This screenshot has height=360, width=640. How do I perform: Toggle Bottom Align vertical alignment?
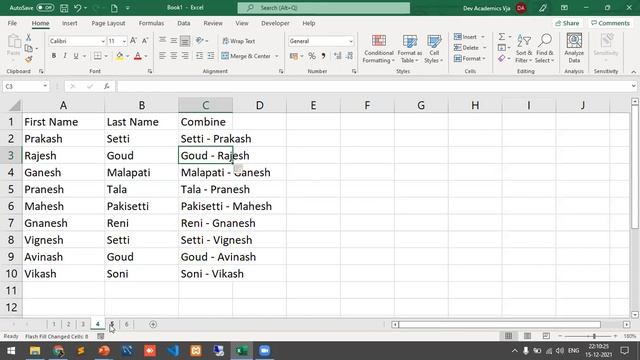click(185, 41)
